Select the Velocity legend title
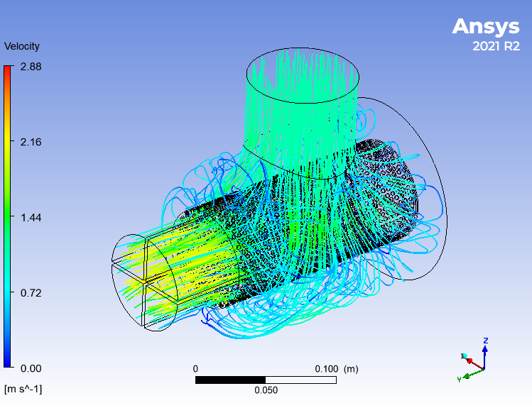This screenshot has height=408, width=532. (x=22, y=46)
